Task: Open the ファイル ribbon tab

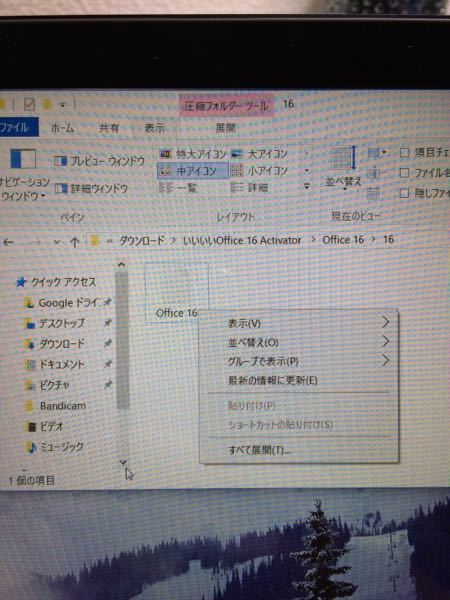Action: click(x=18, y=127)
